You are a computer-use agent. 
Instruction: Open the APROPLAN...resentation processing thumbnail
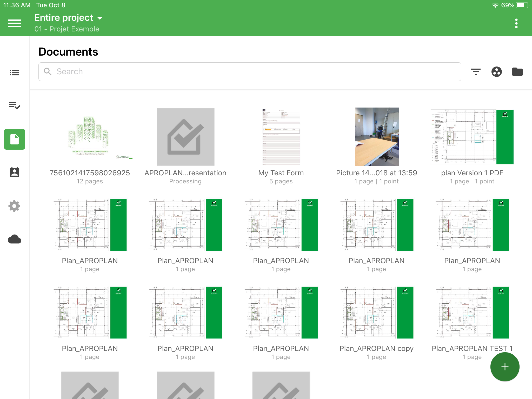pyautogui.click(x=185, y=137)
